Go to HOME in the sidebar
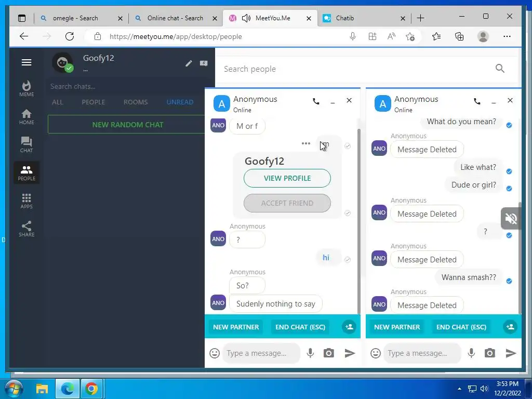This screenshot has height=399, width=532. point(26,117)
